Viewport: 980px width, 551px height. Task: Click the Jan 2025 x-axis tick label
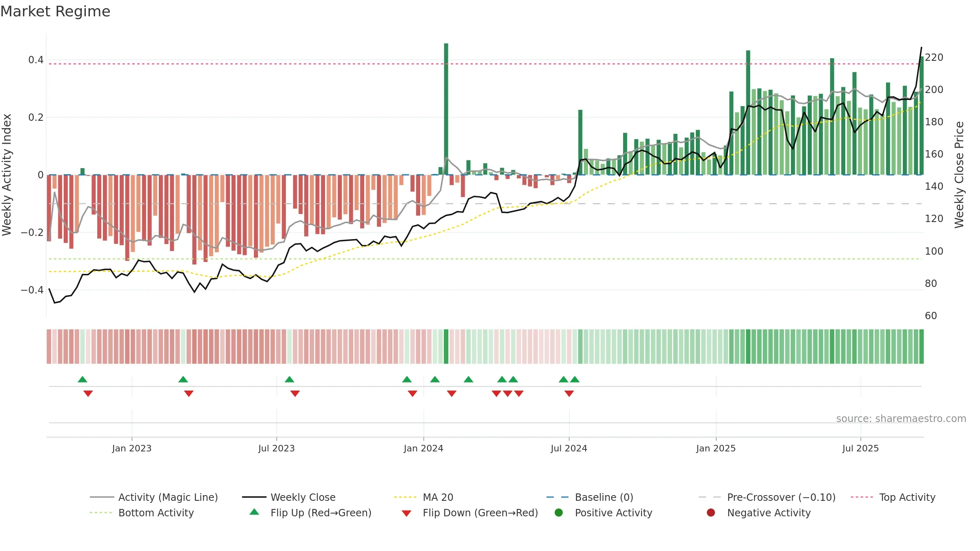click(716, 448)
